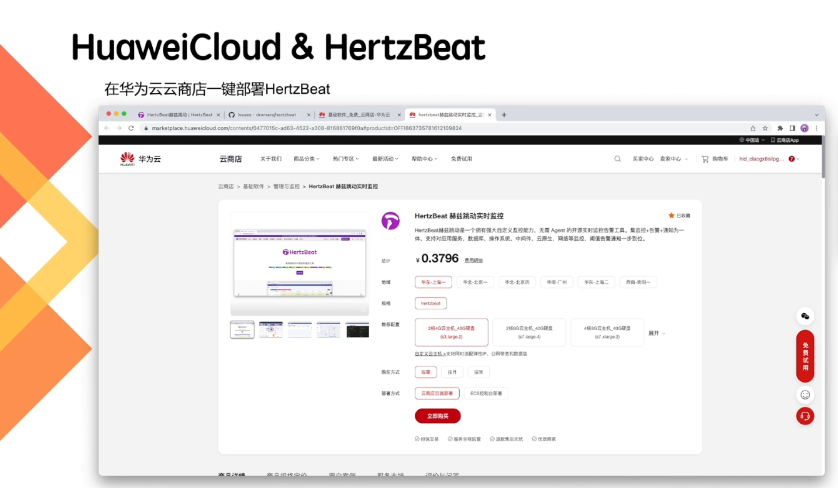Switch to the GitHub hertzbeat issues tab

pyautogui.click(x=267, y=114)
